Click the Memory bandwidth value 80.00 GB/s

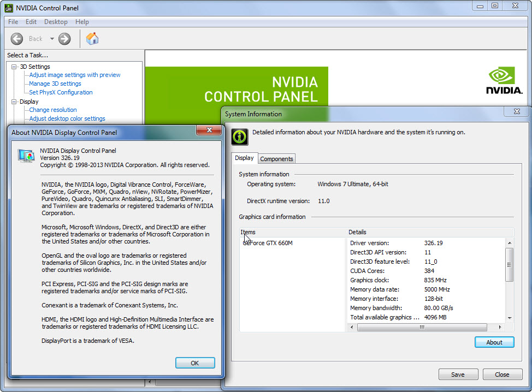click(x=439, y=308)
